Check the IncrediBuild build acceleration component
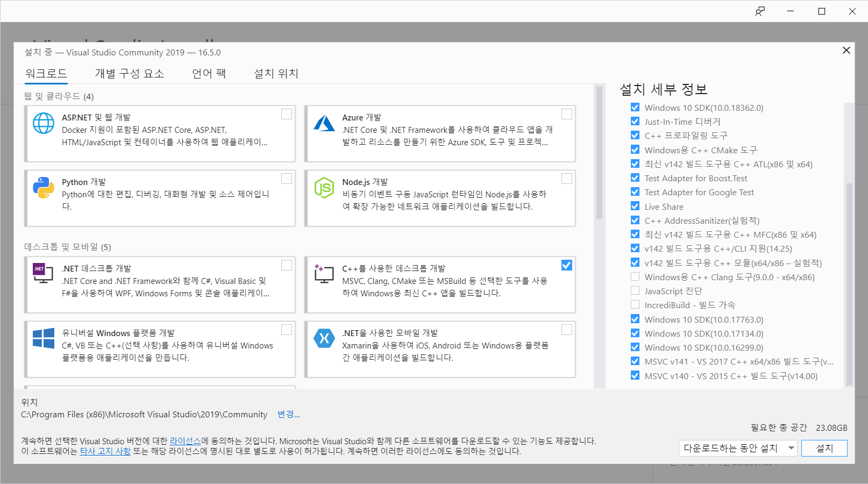868x484 pixels. (635, 305)
